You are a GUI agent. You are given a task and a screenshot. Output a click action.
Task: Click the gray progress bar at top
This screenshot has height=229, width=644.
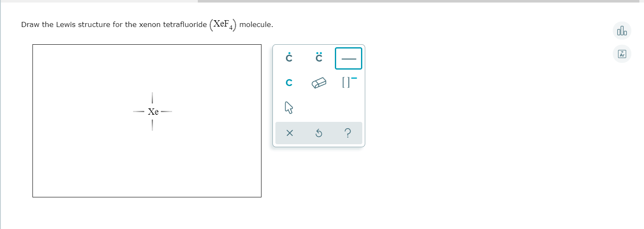pos(418,1)
